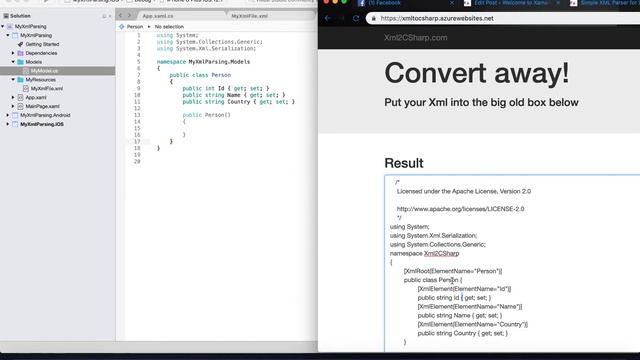Expand the MyXmlParsing.Android project
This screenshot has height=360, width=640.
[8, 115]
